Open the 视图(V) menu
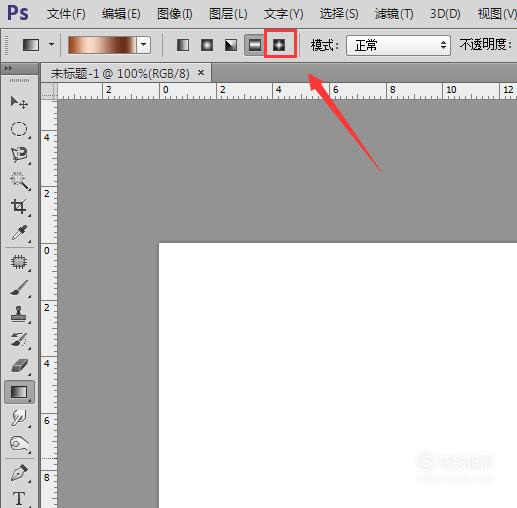 point(497,14)
